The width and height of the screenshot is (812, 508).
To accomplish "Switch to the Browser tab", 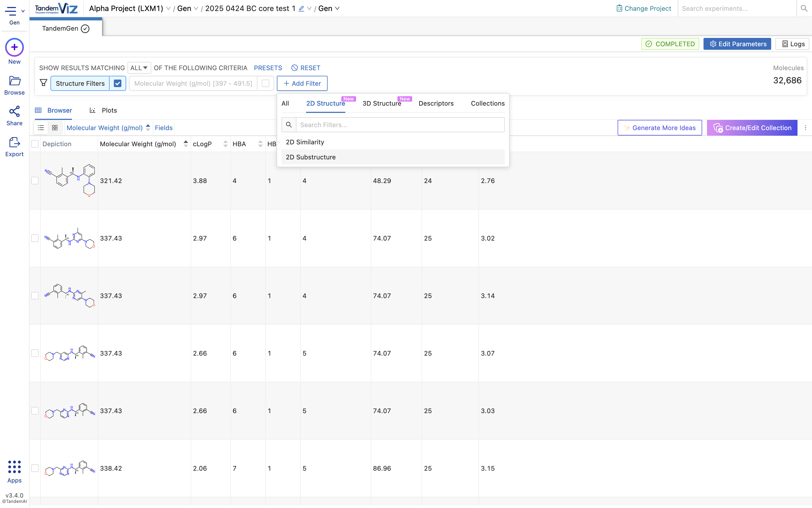I will (x=54, y=110).
